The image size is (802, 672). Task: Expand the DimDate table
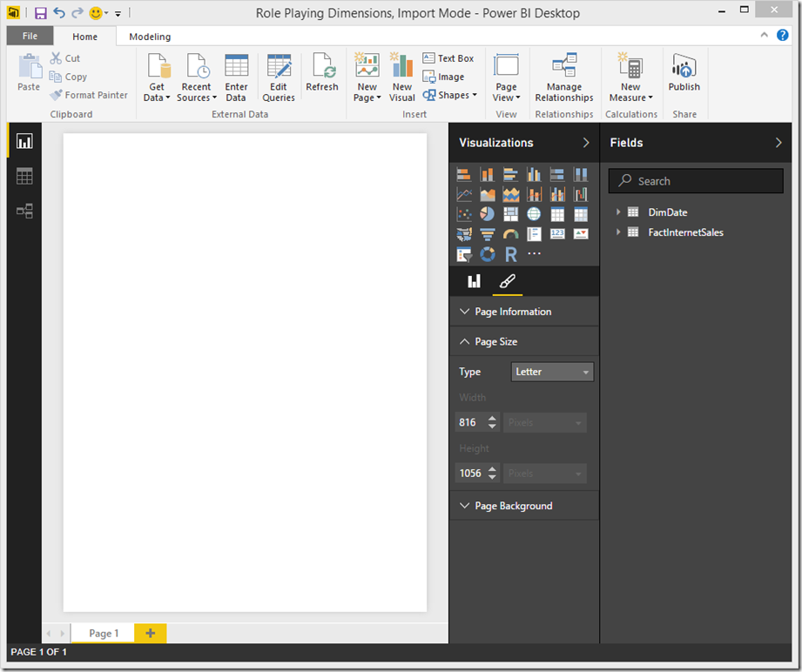[x=618, y=212]
